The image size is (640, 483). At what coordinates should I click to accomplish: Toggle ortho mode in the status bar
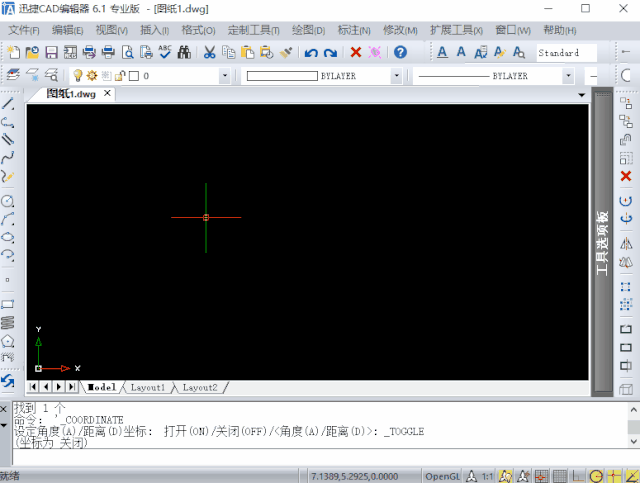578,476
